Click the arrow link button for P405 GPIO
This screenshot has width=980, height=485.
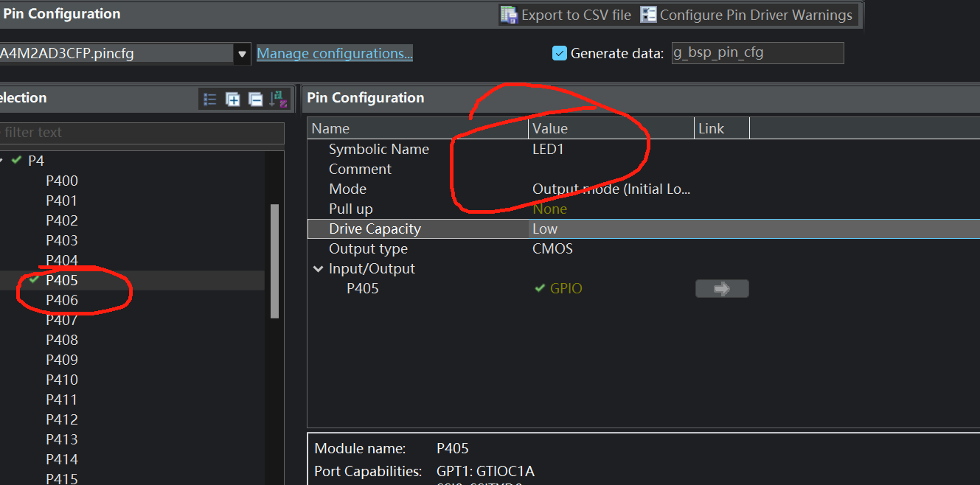click(x=722, y=289)
